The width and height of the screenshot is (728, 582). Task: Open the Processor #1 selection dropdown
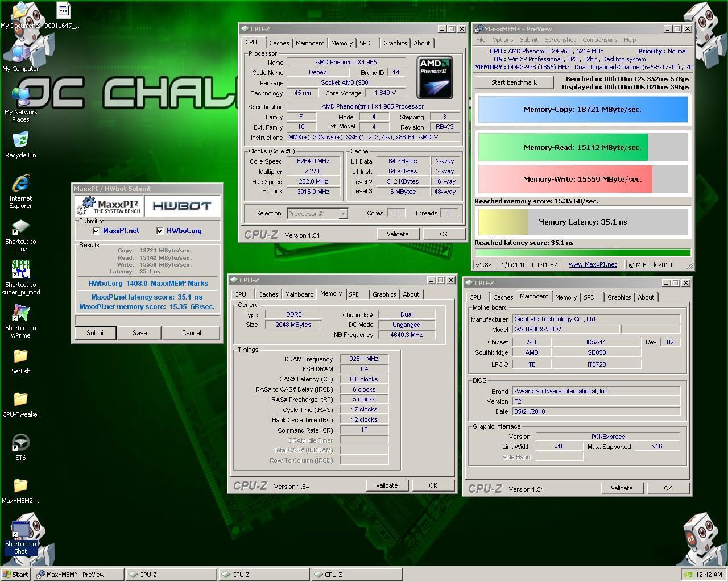point(343,214)
